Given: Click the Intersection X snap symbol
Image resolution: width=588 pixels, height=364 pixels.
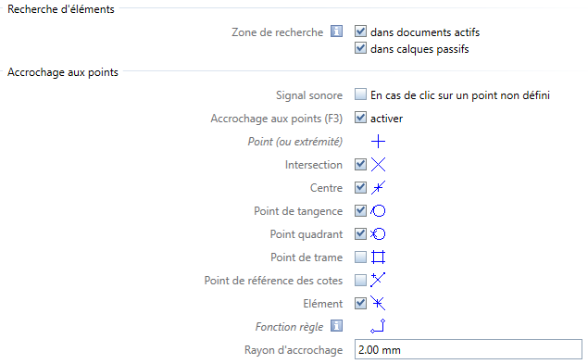Looking at the screenshot, I should [x=378, y=165].
